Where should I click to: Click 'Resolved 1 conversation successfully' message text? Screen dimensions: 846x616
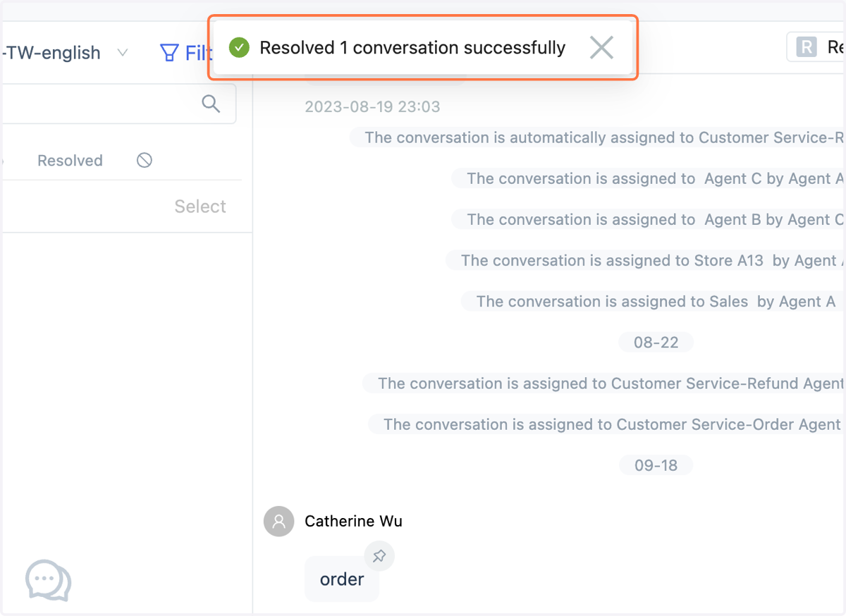coord(412,48)
